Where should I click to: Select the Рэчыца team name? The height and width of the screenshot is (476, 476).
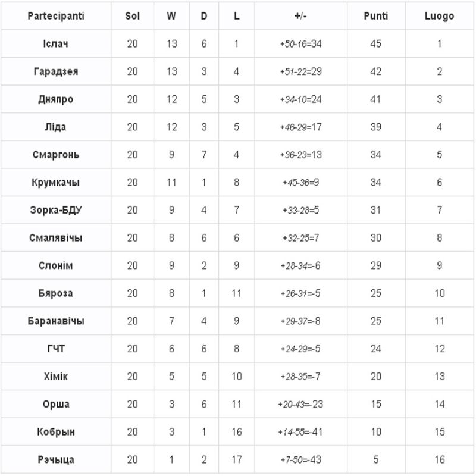pos(56,459)
